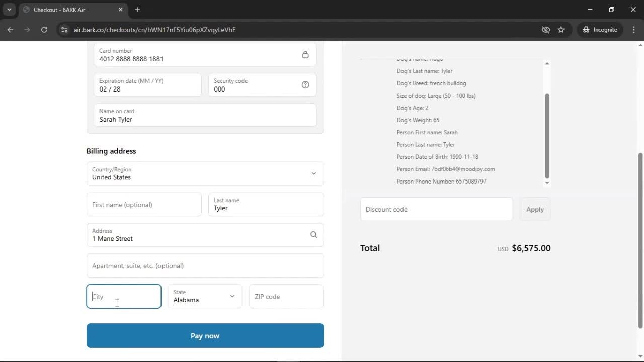Click "Dog's Breed: french bulldog" text
Image resolution: width=644 pixels, height=362 pixels.
point(431,83)
